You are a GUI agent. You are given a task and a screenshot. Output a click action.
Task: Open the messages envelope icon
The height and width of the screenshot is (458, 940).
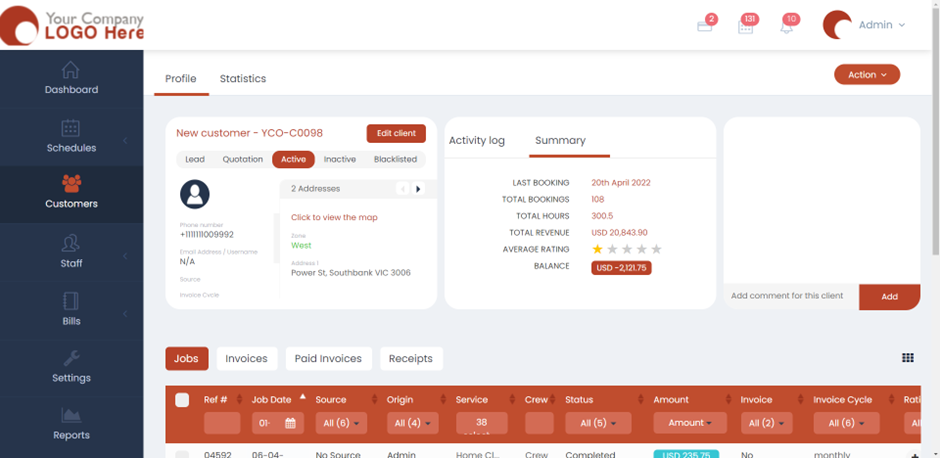coord(705,27)
